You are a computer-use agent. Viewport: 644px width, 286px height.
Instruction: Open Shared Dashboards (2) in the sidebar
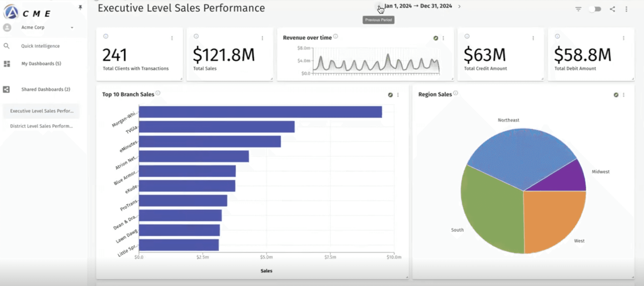[x=46, y=89]
